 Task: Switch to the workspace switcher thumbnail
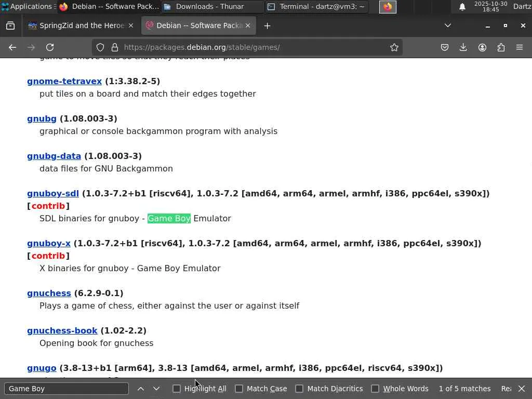click(388, 7)
